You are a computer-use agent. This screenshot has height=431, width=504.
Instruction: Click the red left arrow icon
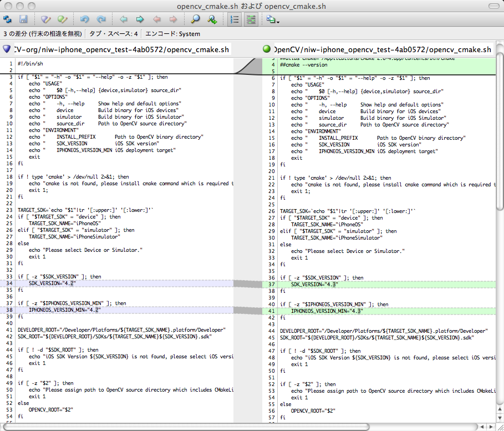click(x=156, y=19)
